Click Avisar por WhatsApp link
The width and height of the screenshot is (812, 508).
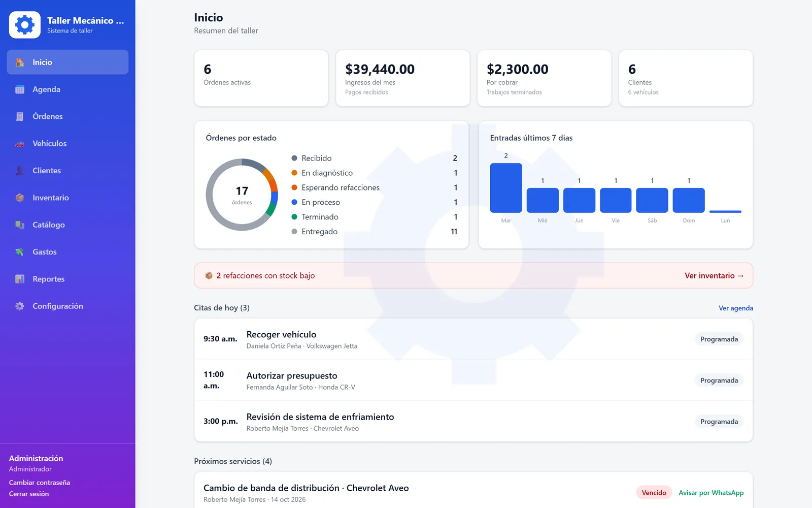pyautogui.click(x=711, y=493)
